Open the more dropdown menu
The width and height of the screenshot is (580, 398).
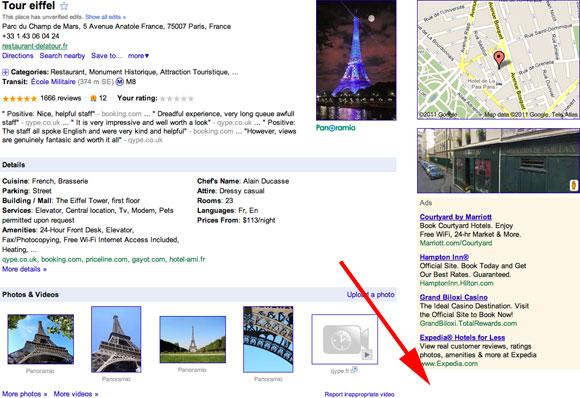point(138,56)
